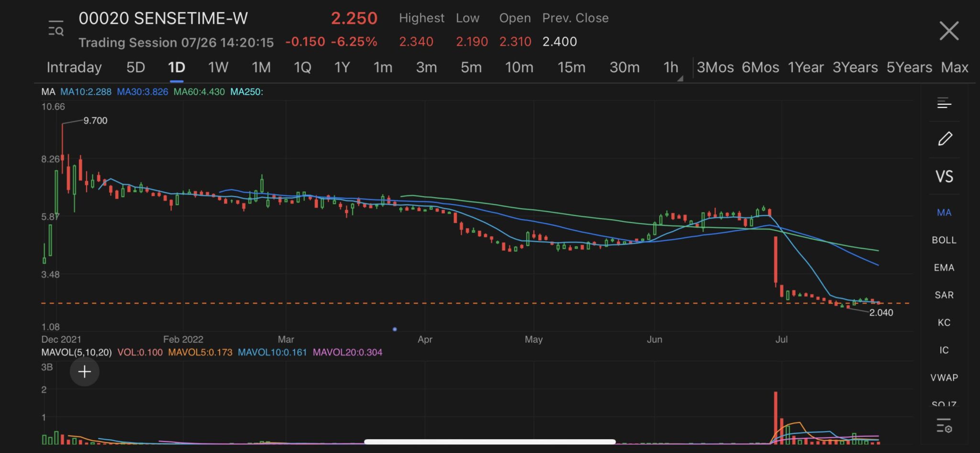980x453 pixels.
Task: Toggle the VWAP indicator
Action: (944, 377)
